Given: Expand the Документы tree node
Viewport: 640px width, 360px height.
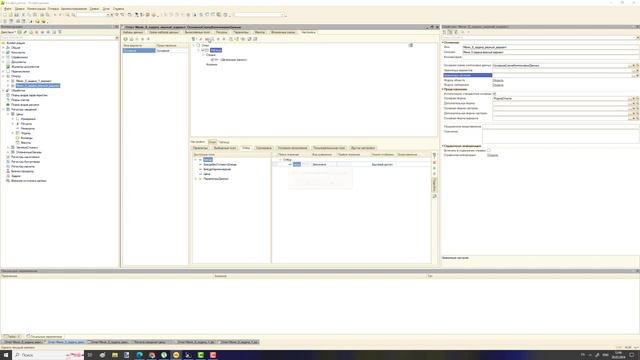Looking at the screenshot, I should pos(3,62).
